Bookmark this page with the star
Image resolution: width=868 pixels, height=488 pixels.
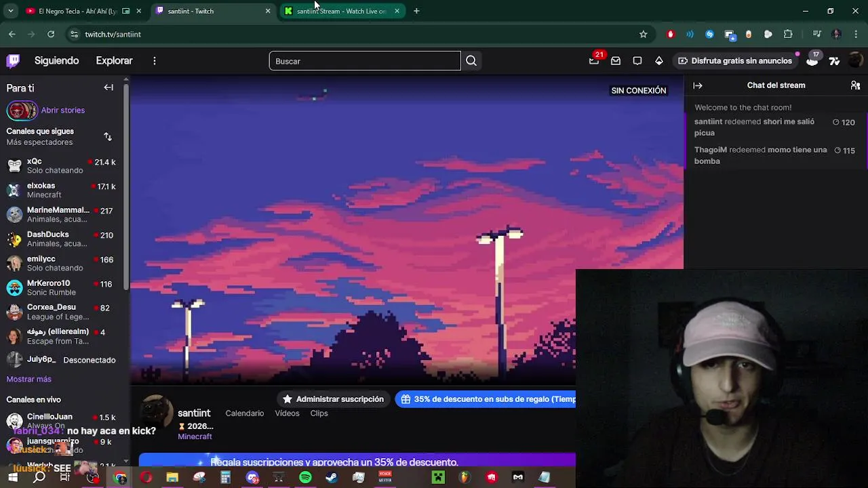[x=643, y=34]
